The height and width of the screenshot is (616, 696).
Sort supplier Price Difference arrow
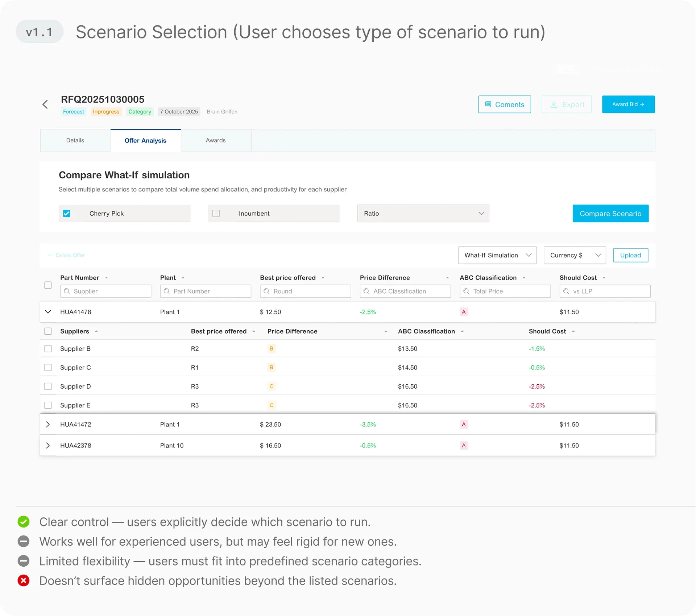pos(386,331)
